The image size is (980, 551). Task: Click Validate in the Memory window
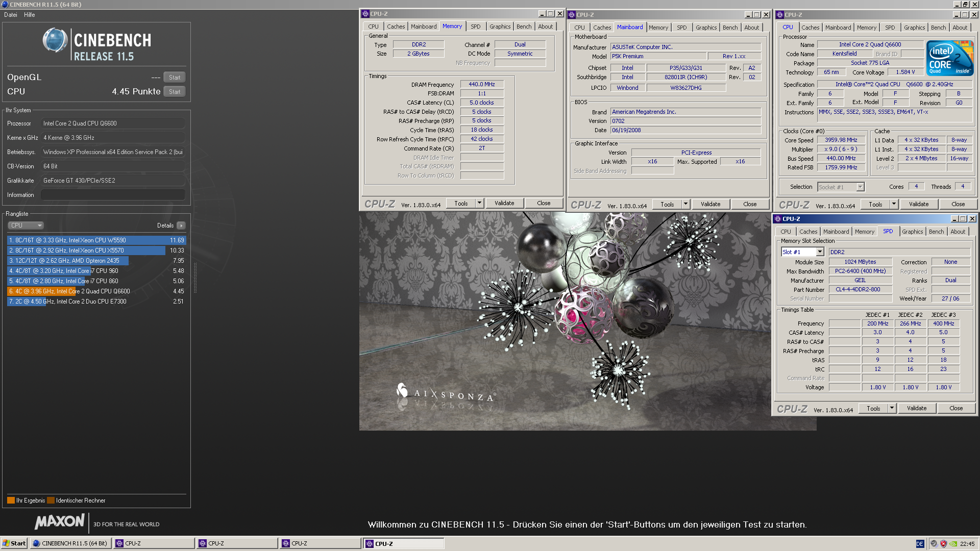click(504, 203)
